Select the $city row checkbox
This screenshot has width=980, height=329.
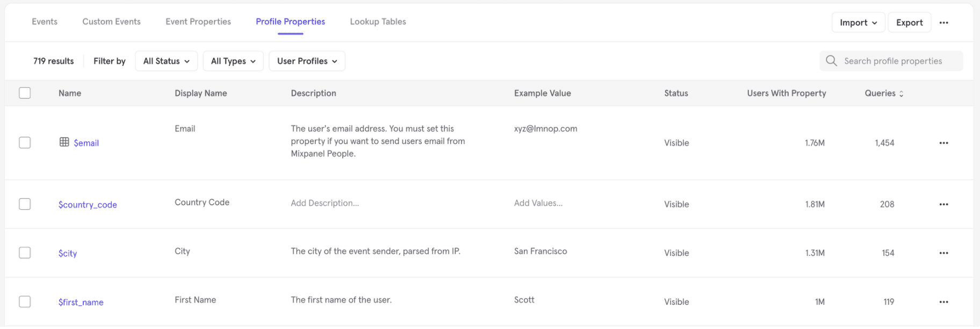25,253
